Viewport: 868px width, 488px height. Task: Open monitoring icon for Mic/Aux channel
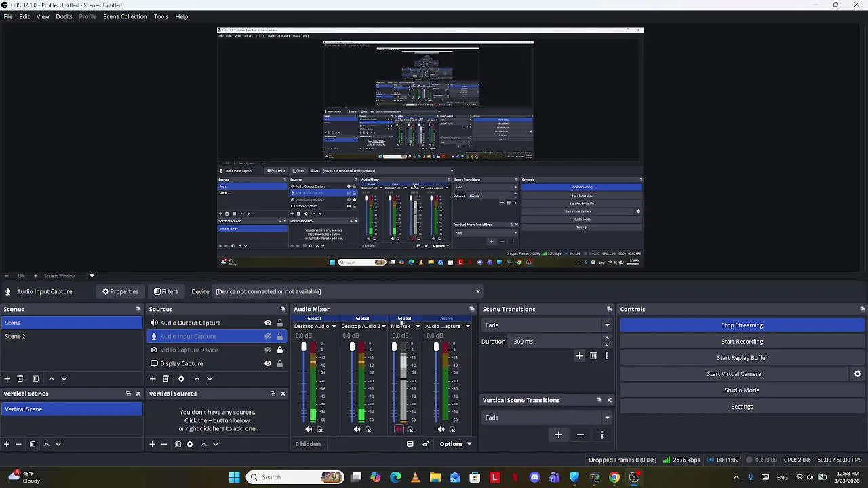[410, 430]
